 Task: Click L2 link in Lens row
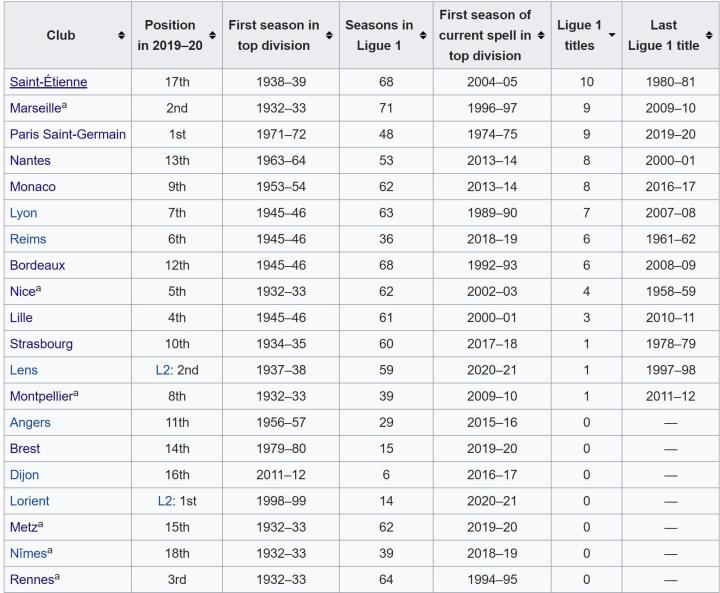coord(163,370)
